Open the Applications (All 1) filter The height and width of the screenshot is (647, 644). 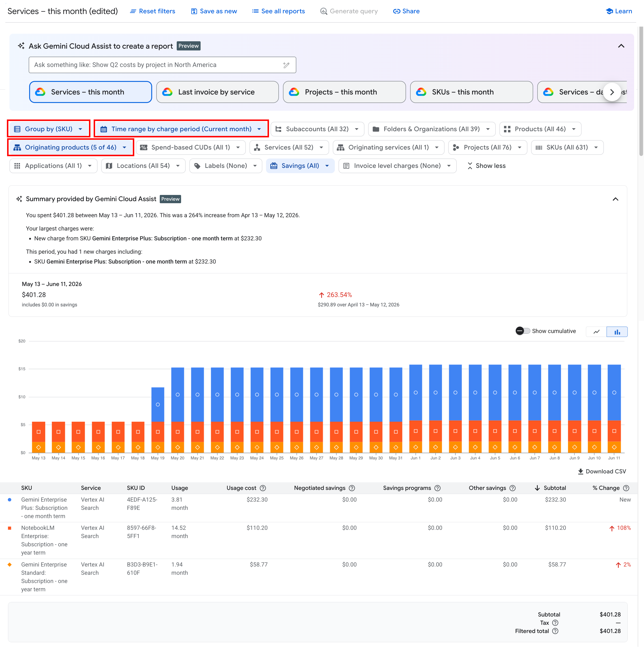[53, 166]
